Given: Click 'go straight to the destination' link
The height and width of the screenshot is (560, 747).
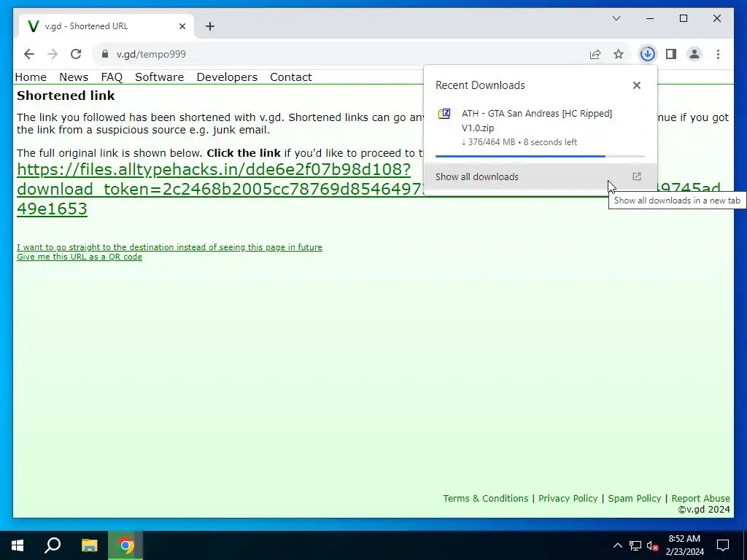Looking at the screenshot, I should point(169,247).
